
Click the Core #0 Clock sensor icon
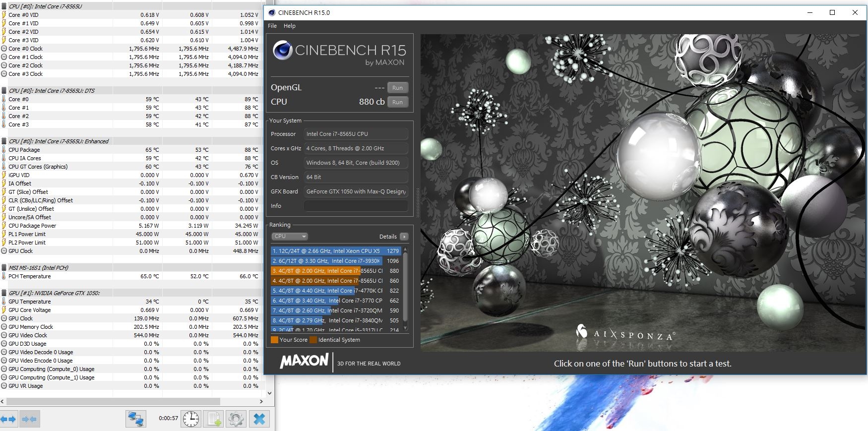tap(4, 49)
